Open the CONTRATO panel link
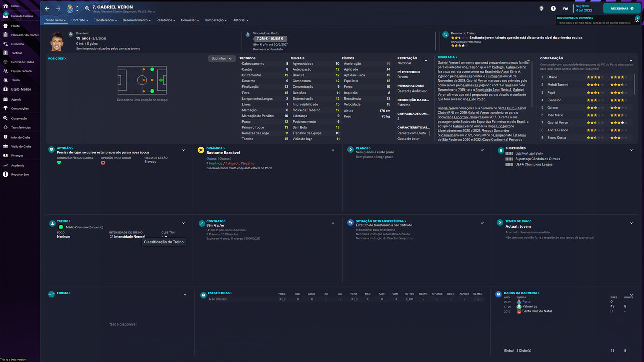Viewport: 644px width, 362px height. click(x=216, y=221)
